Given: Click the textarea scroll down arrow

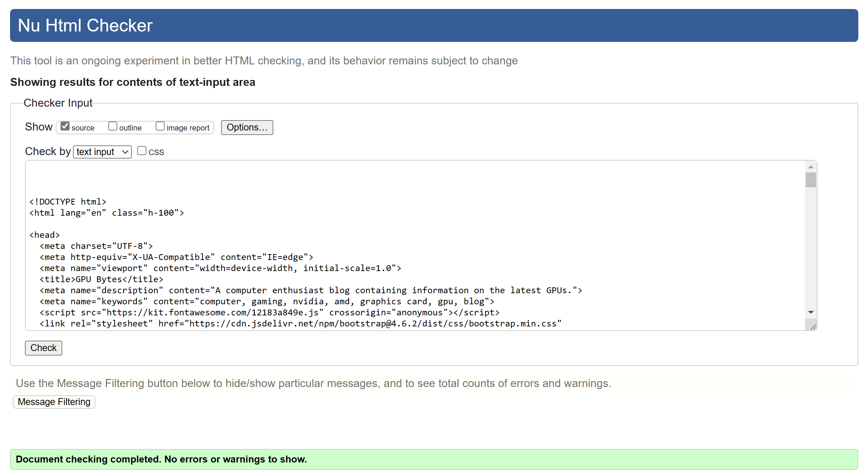Looking at the screenshot, I should pos(811,313).
